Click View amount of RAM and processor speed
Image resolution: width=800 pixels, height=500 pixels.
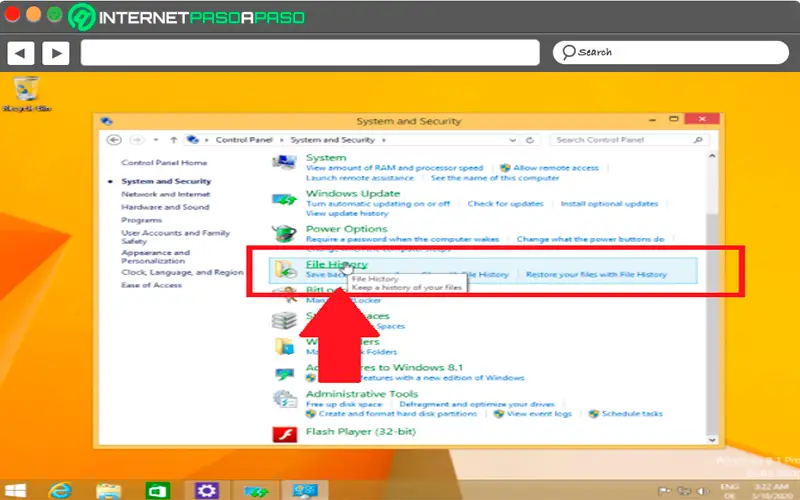394,168
